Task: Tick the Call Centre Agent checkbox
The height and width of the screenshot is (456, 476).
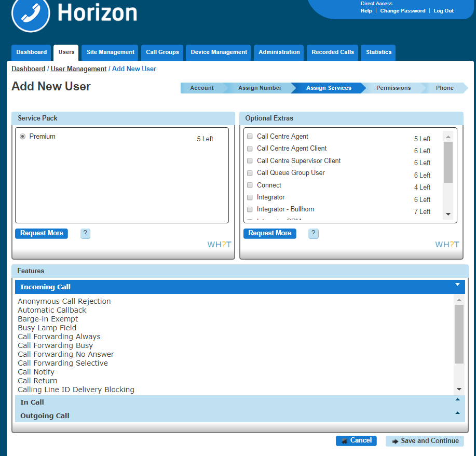Action: tap(250, 136)
